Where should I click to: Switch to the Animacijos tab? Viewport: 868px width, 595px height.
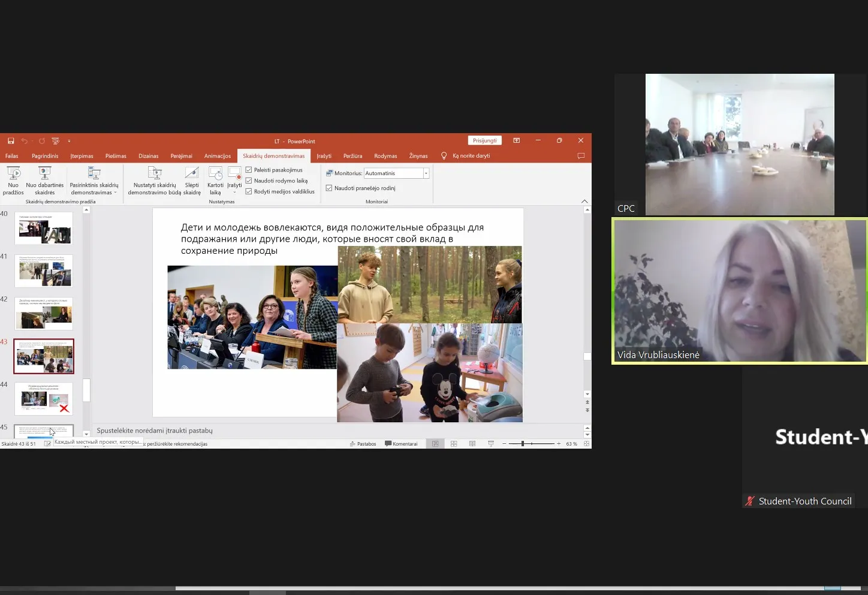pos(217,156)
